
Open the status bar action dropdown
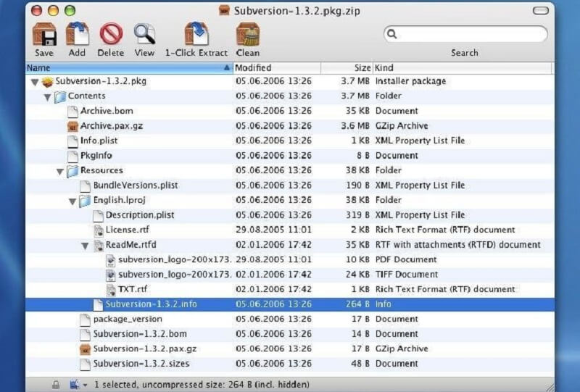[78, 385]
